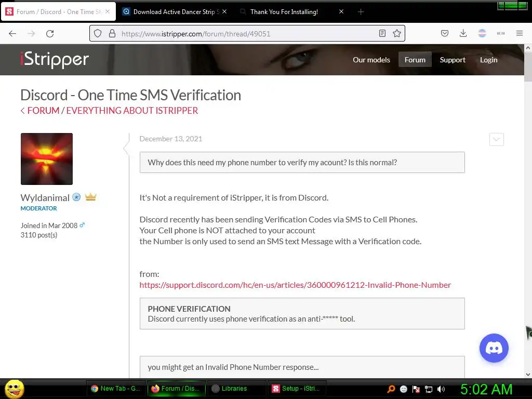Click the MODERATOR label
This screenshot has width=532, height=399.
38,208
